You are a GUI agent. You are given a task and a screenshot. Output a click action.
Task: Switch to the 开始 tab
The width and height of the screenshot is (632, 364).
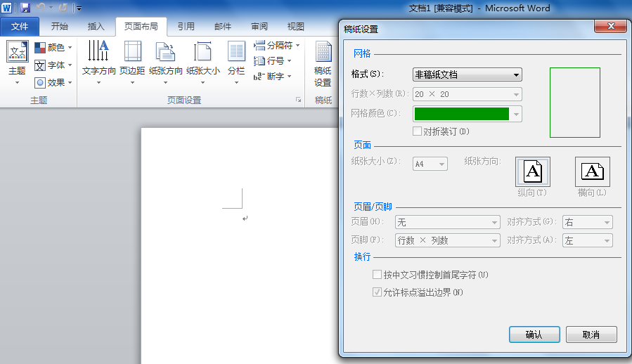coord(59,27)
